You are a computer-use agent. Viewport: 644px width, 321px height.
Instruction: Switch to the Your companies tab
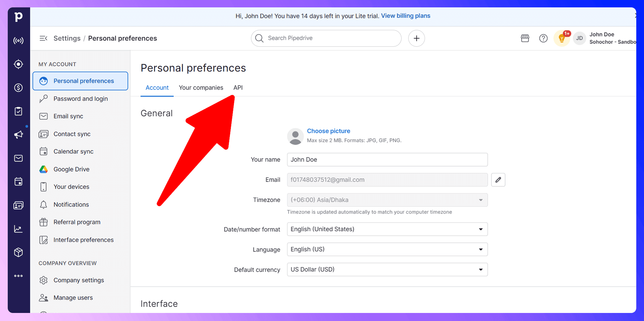coord(201,88)
